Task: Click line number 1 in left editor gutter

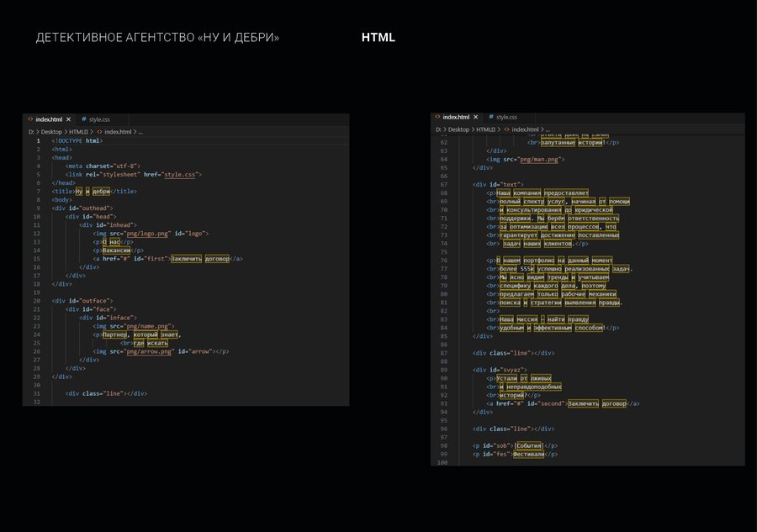Action: pyautogui.click(x=38, y=141)
